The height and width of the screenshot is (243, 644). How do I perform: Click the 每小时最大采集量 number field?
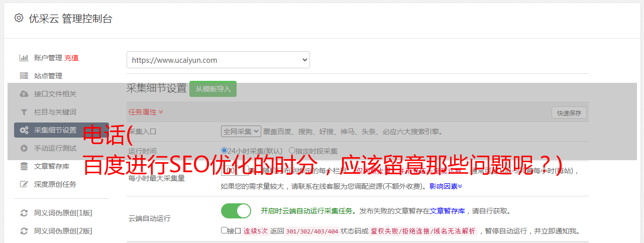(x=235, y=170)
